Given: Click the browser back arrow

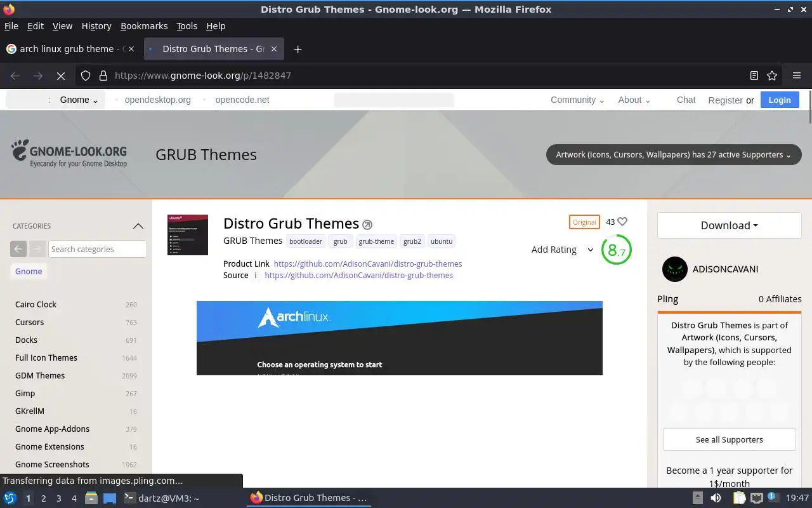Looking at the screenshot, I should tap(15, 76).
